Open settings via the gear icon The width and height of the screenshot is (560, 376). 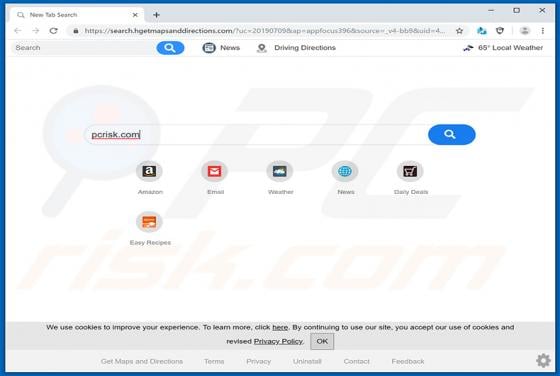543,361
